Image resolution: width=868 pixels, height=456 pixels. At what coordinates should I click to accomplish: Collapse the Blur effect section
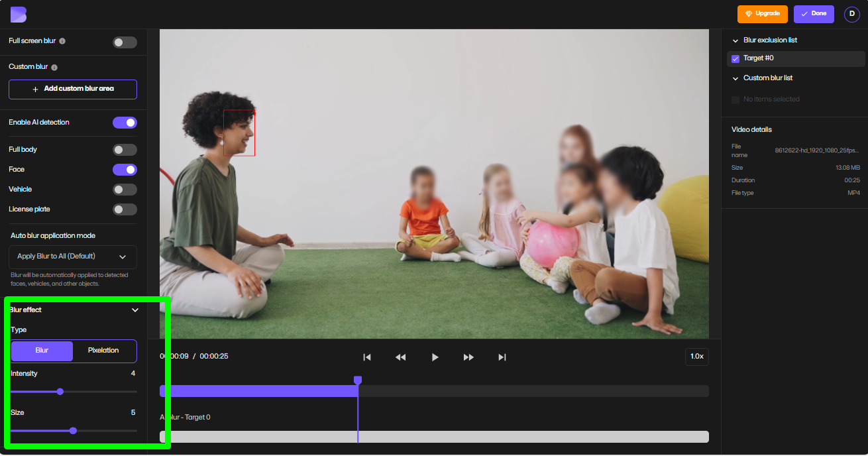135,310
